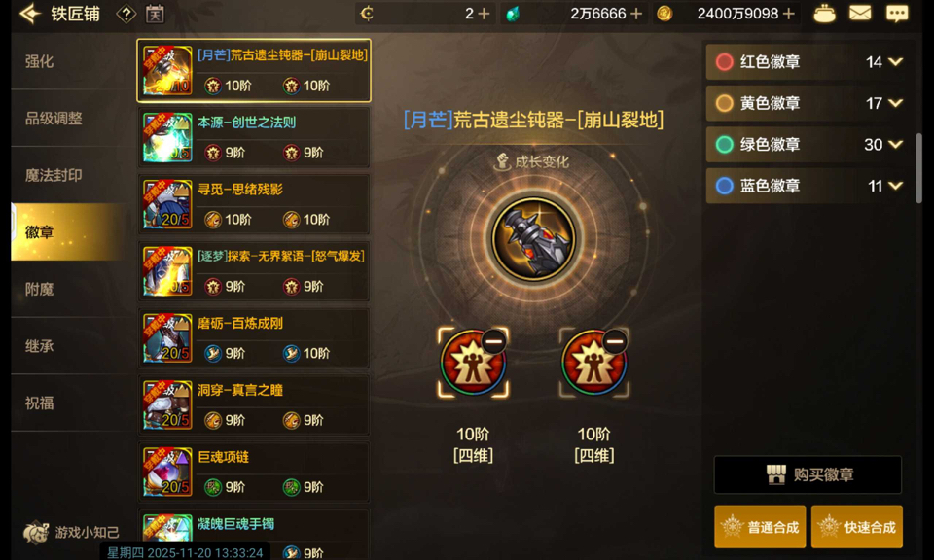
Task: Open the bag inventory icon
Action: (x=824, y=13)
